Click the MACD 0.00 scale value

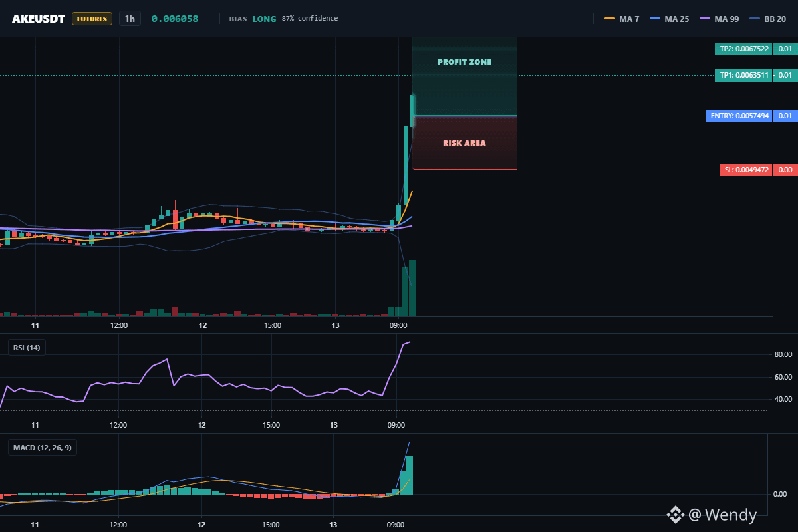[780, 494]
